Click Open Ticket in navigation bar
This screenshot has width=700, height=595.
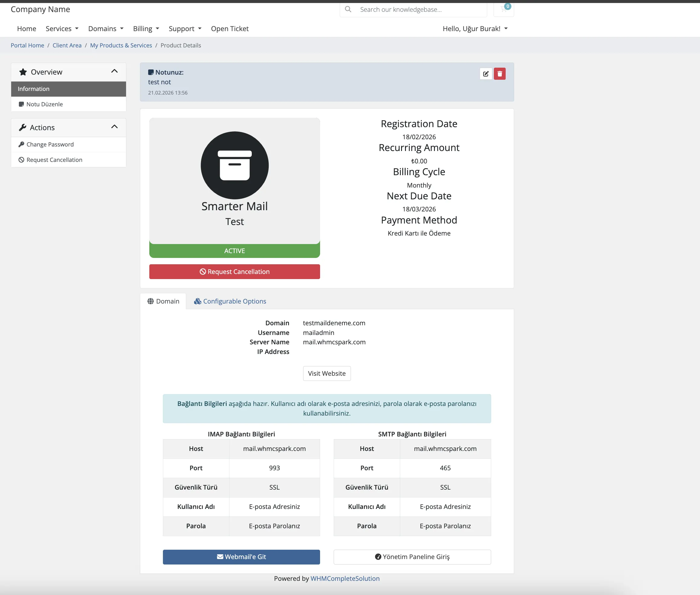pyautogui.click(x=230, y=29)
